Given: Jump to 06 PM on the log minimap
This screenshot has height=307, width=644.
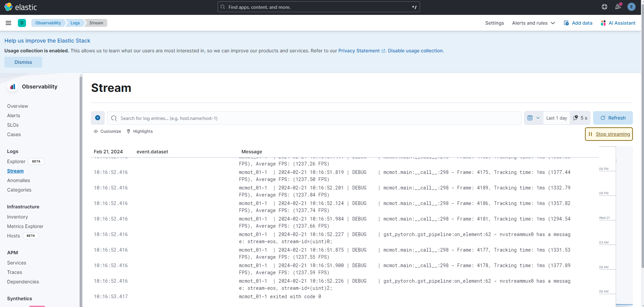Looking at the screenshot, I should click(x=604, y=169).
